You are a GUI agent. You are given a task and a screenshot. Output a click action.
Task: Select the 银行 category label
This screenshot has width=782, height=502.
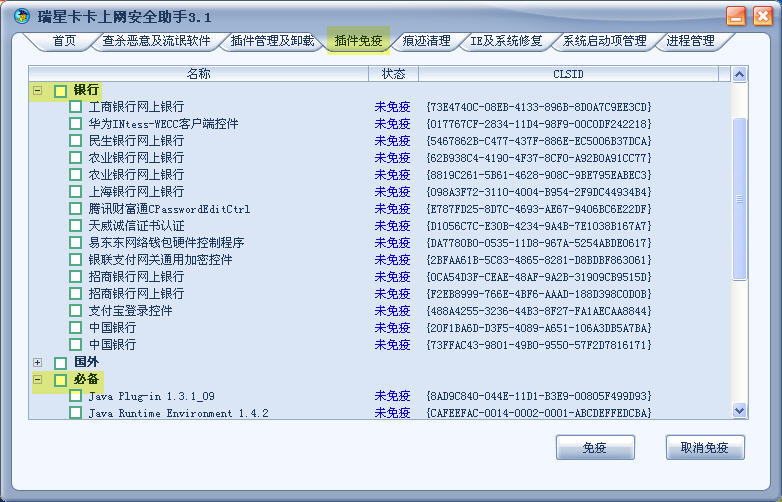pyautogui.click(x=86, y=90)
